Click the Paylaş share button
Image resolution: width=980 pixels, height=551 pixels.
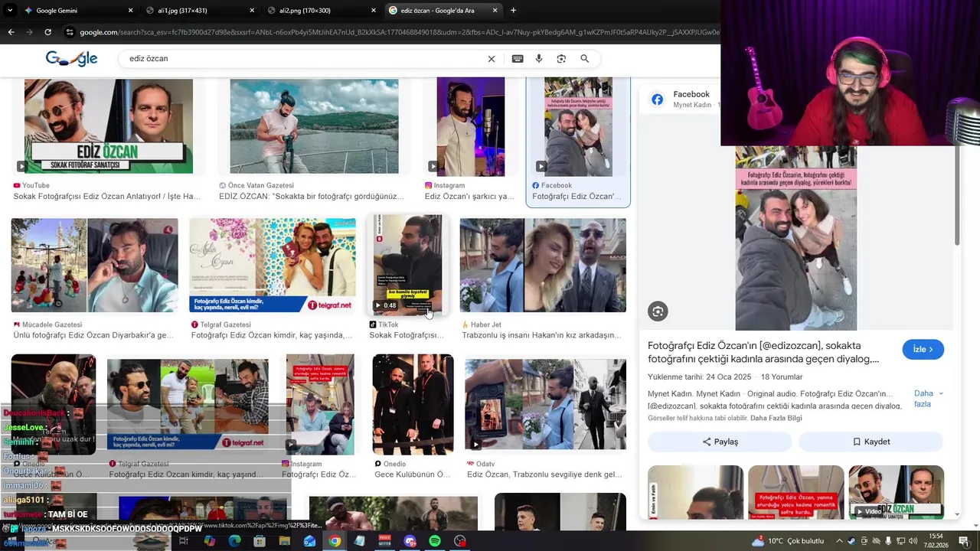click(720, 442)
